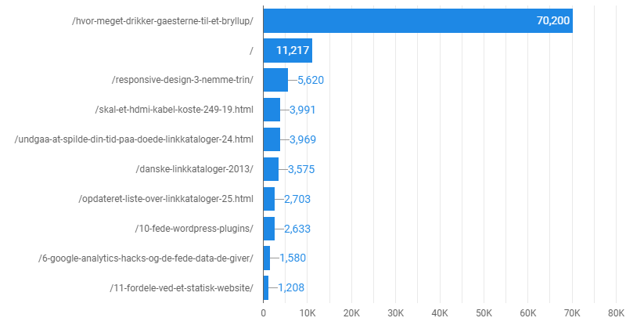
Task: Select the /skal-et-hdmi-kabel-koste-249-19.html label
Action: [x=173, y=110]
